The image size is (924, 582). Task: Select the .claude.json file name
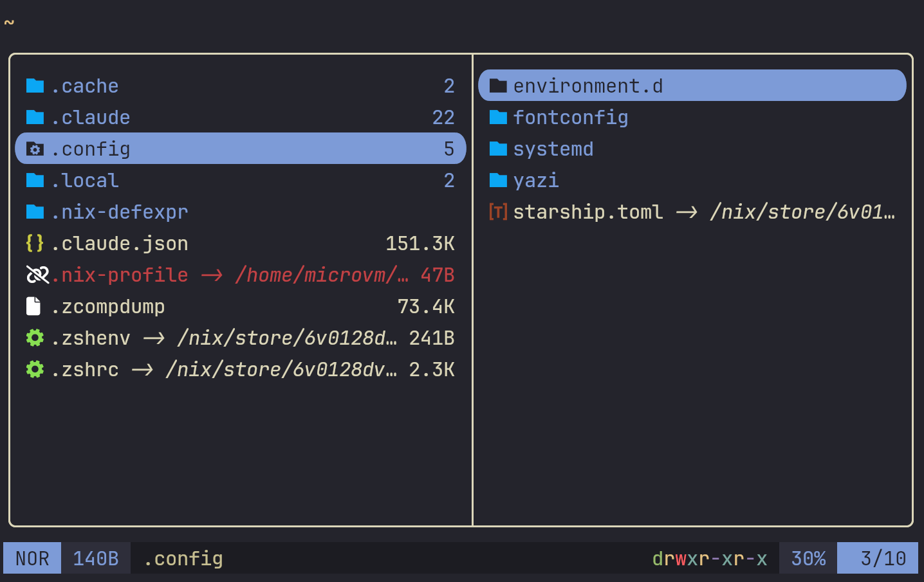(x=119, y=244)
